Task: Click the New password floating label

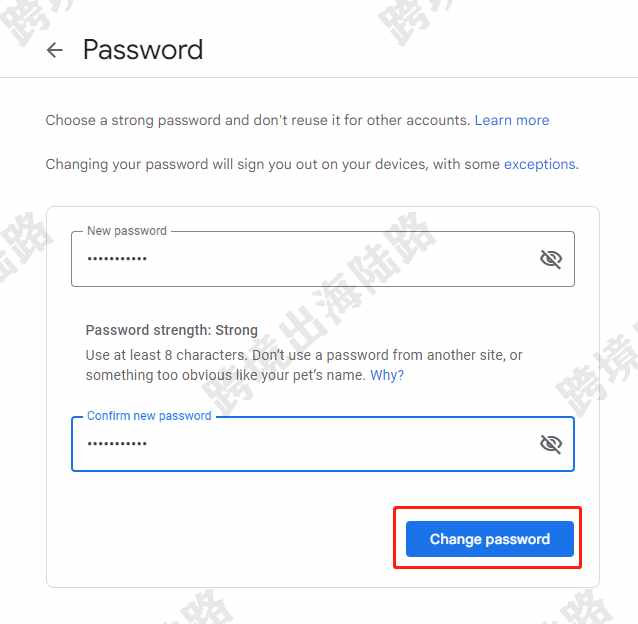Action: tap(127, 231)
